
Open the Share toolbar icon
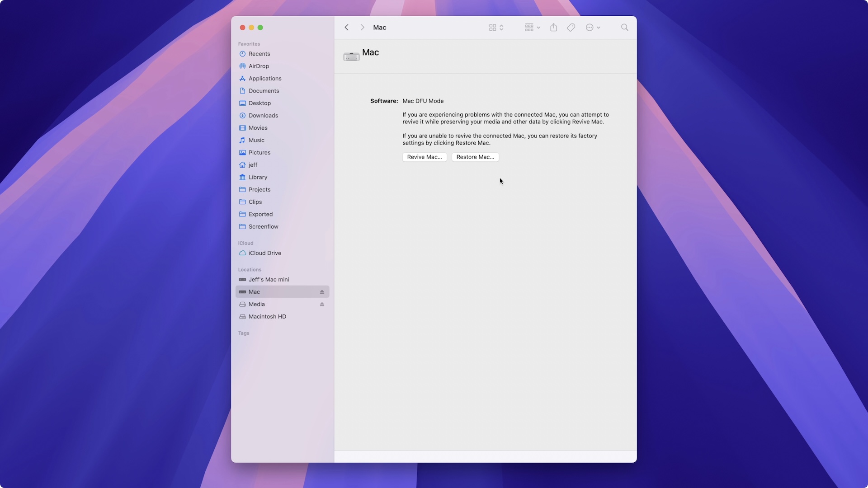coord(553,28)
